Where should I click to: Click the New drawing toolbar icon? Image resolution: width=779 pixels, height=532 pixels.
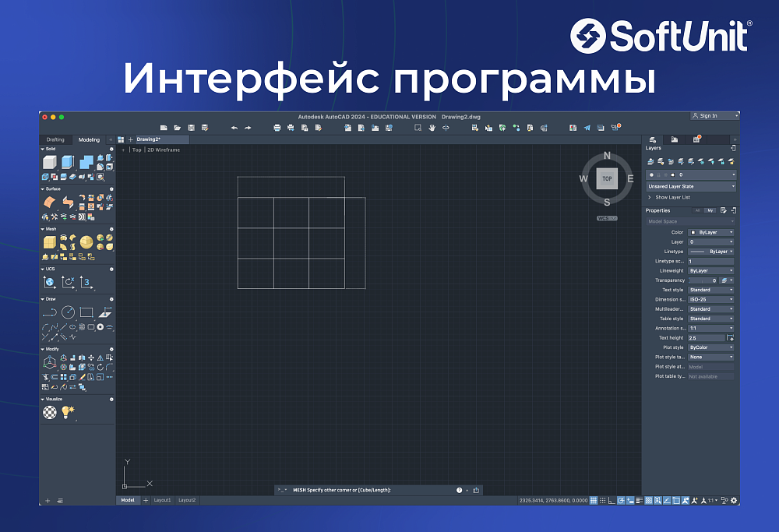click(x=164, y=128)
